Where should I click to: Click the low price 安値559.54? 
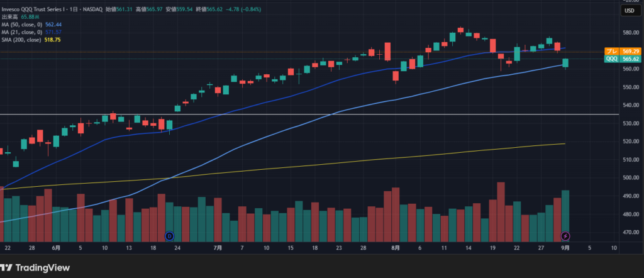click(x=179, y=9)
